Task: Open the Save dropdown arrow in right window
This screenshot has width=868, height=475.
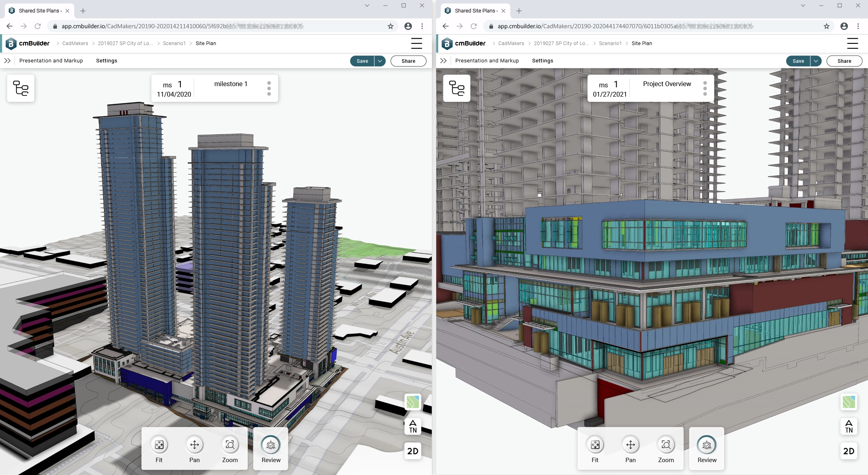Action: (816, 61)
